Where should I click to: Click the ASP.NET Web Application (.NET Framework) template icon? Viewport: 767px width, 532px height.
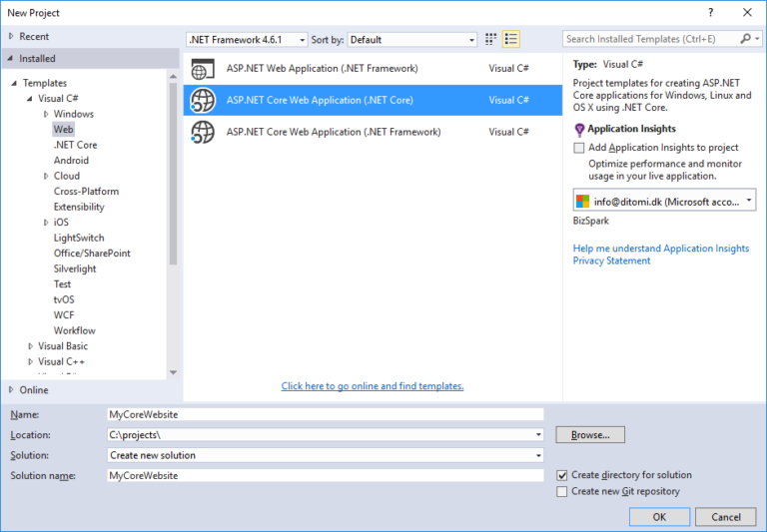coord(203,69)
